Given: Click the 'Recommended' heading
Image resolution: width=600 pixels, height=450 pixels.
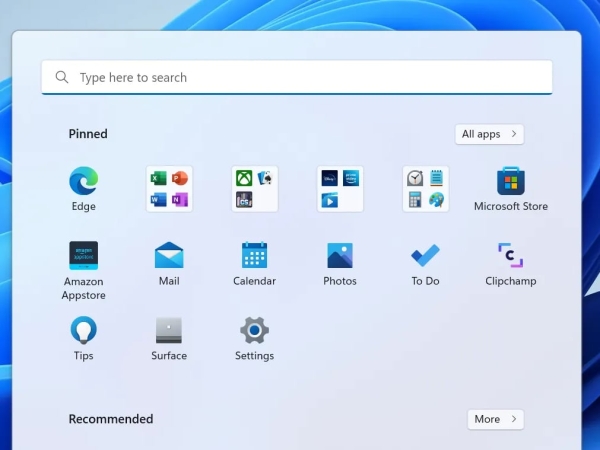Looking at the screenshot, I should click(x=111, y=419).
